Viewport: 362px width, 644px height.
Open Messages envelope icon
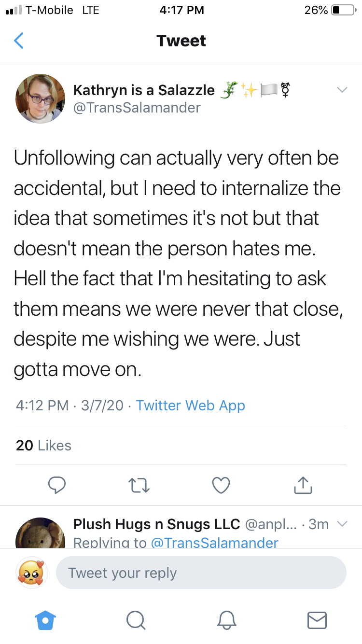click(317, 620)
